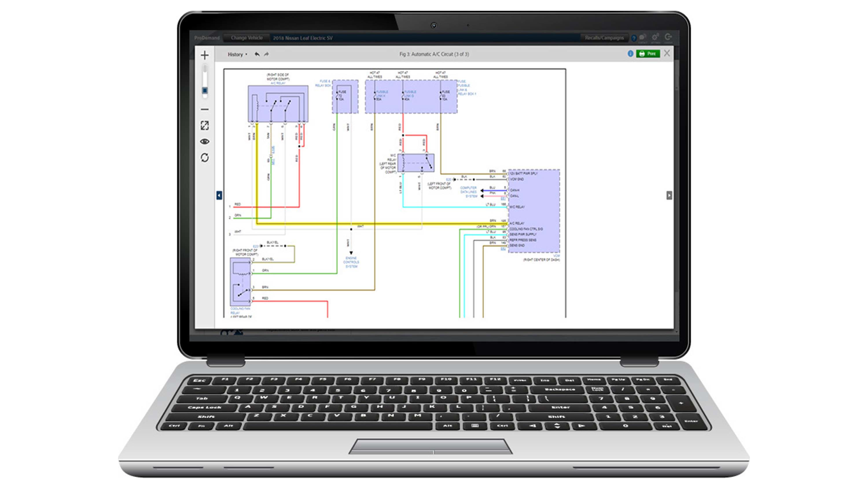Select the Recalls/Campaigns tab
The width and height of the screenshot is (868, 488).
[605, 38]
